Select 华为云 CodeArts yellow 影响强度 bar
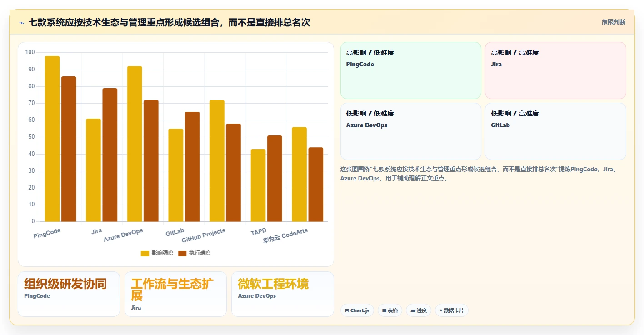Image resolution: width=644 pixels, height=335 pixels. 300,175
